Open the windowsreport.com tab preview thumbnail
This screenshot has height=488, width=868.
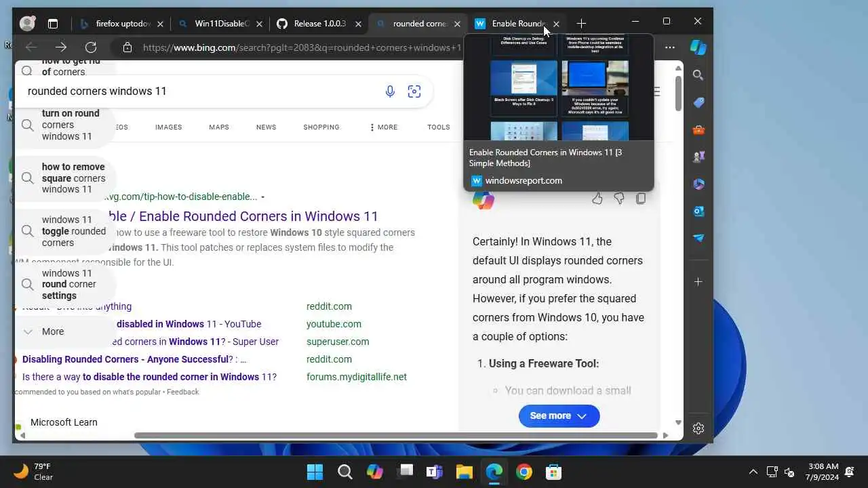(x=559, y=88)
